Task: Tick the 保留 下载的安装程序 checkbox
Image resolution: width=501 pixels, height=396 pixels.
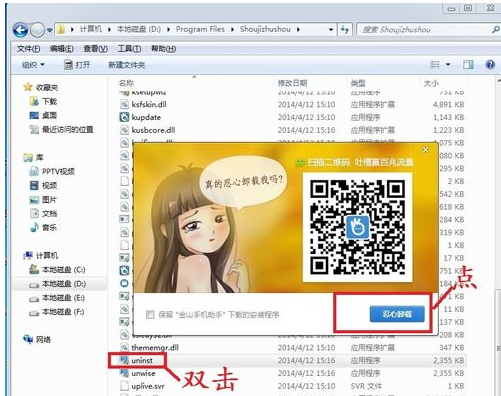Action: [x=150, y=314]
